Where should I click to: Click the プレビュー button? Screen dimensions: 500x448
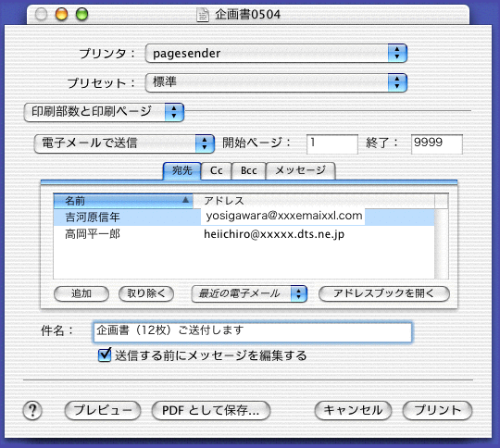point(103,410)
